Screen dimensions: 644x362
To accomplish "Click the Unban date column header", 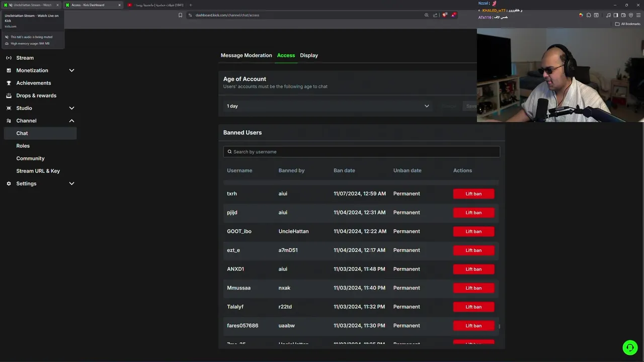I will click(x=407, y=170).
